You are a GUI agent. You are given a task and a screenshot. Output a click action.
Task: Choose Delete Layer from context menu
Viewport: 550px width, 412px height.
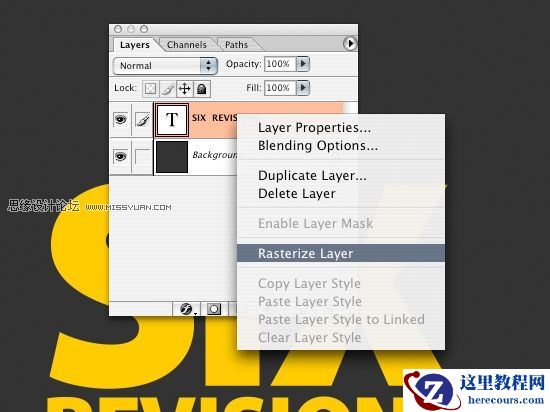[x=297, y=194]
